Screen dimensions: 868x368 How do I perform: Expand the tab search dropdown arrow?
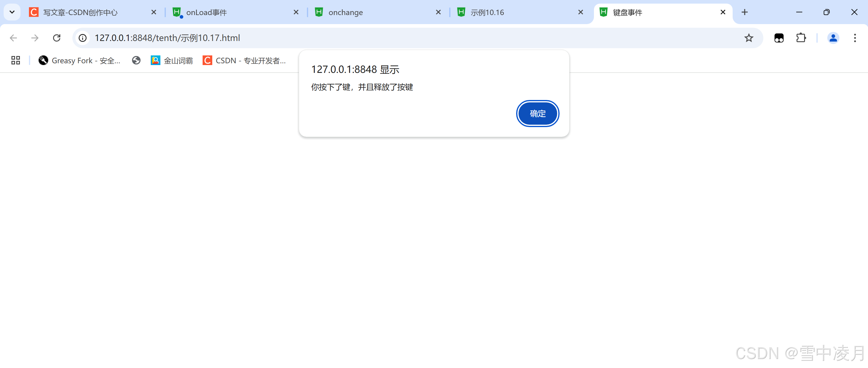tap(12, 12)
